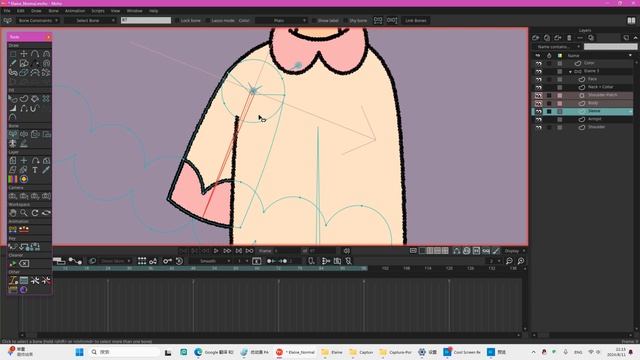640x360 pixels.
Task: Click the current Frame number field
Action: pyautogui.click(x=287, y=251)
